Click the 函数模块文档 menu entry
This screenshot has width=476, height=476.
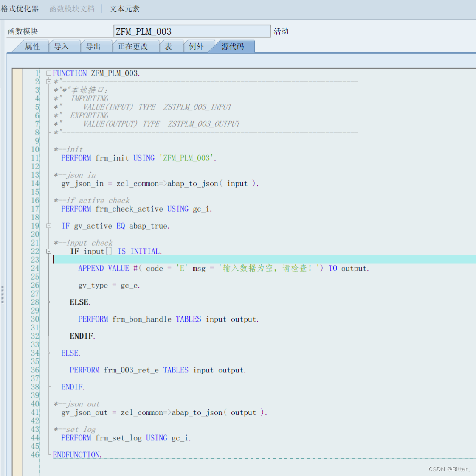pos(72,8)
